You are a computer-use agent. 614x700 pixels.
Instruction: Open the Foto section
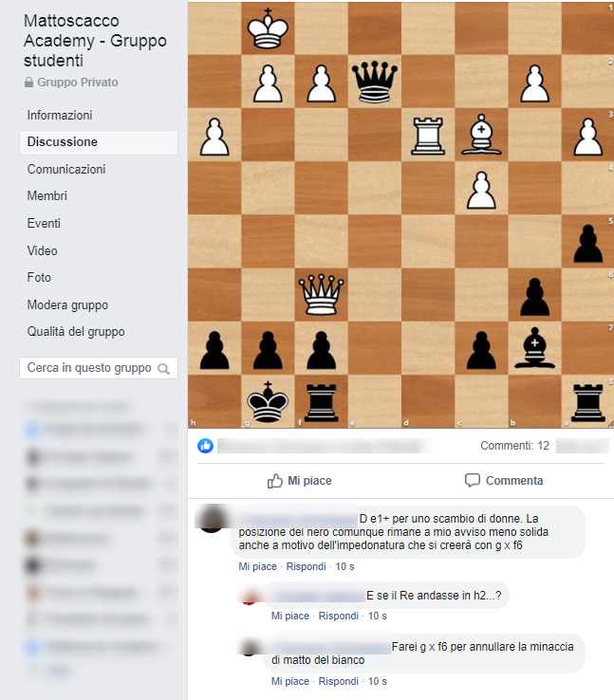click(39, 278)
